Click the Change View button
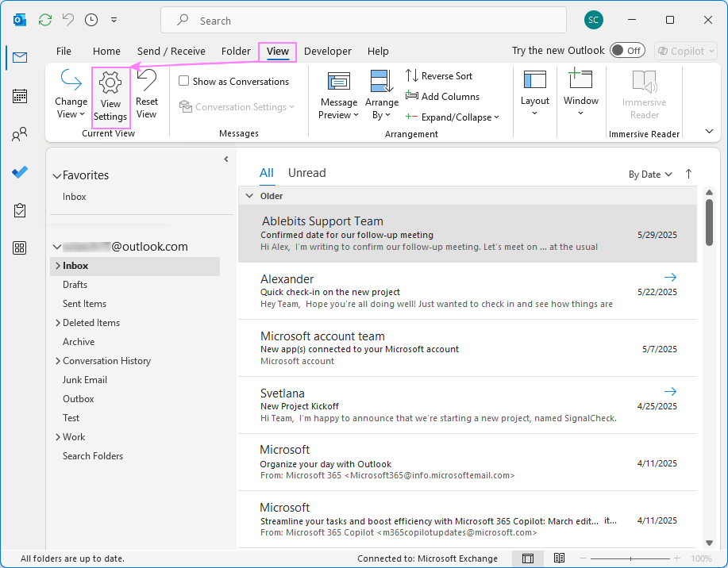 tap(71, 94)
